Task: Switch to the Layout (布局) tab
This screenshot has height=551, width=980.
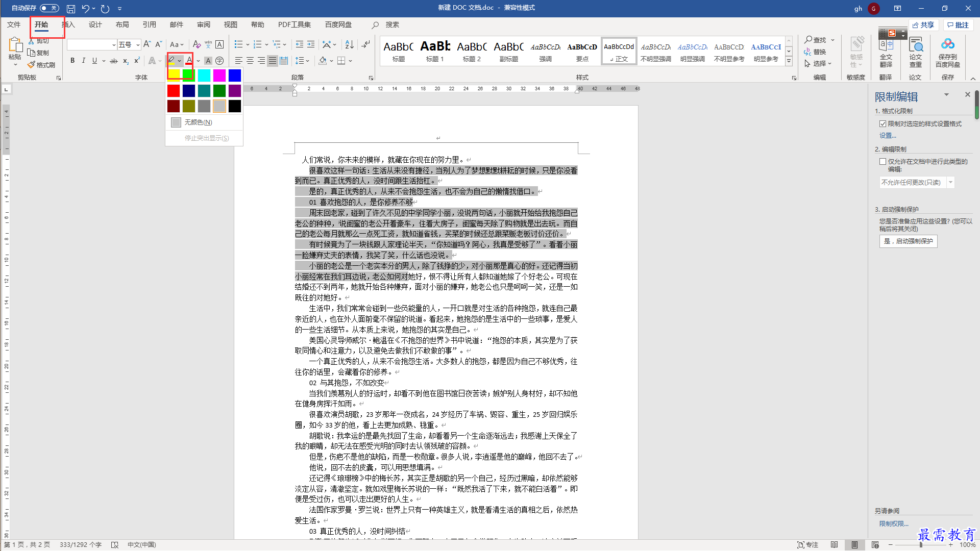Action: (122, 24)
